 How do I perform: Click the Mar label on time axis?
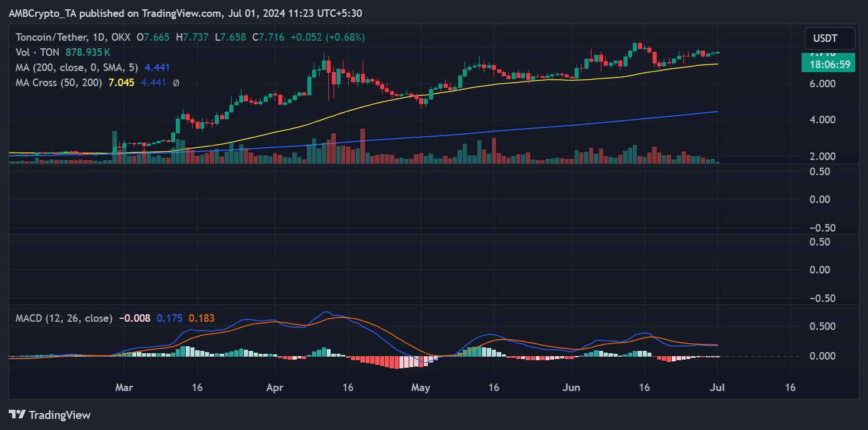[x=124, y=386]
